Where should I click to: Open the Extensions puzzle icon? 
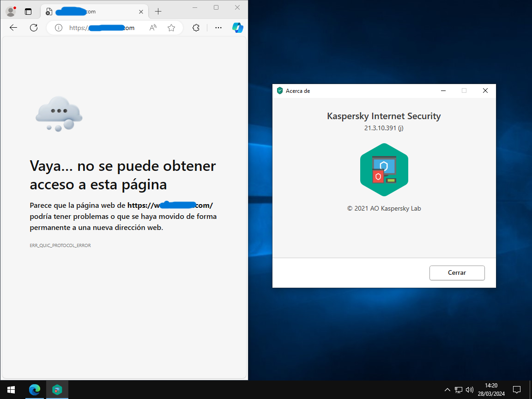pos(196,28)
